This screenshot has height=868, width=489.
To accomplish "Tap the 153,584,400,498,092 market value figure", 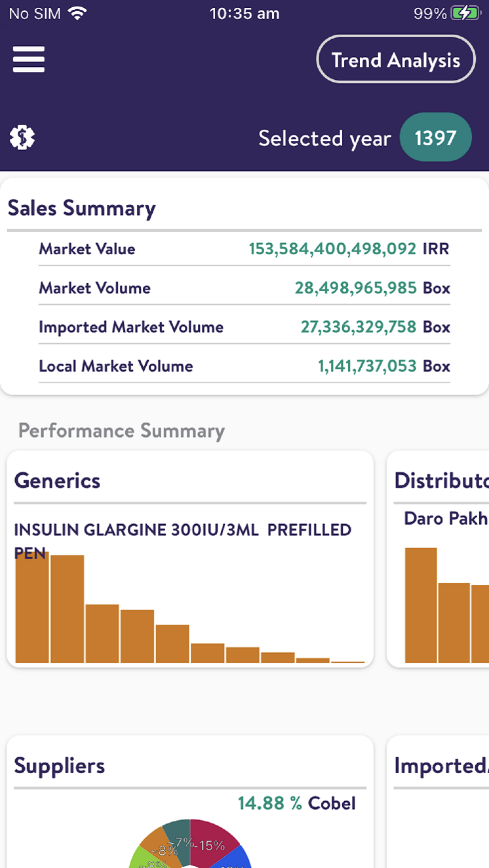I will (x=332, y=249).
